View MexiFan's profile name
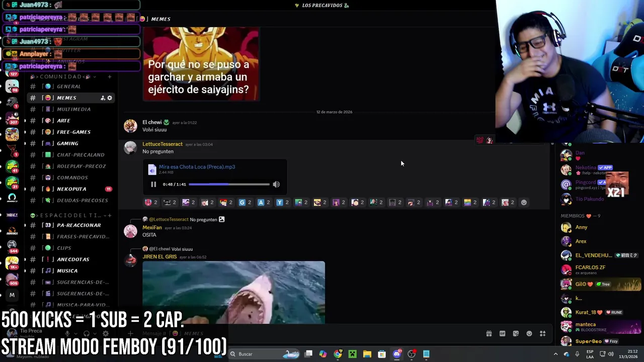 click(152, 228)
